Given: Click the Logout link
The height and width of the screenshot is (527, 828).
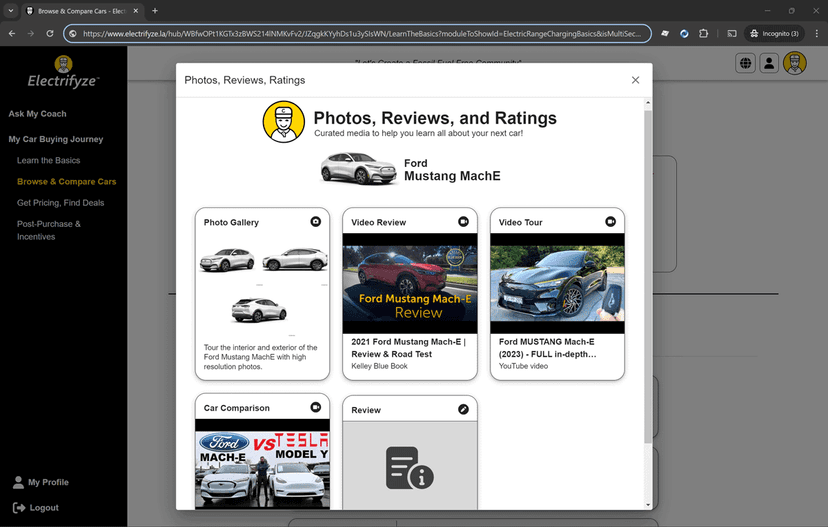Looking at the screenshot, I should 43,508.
